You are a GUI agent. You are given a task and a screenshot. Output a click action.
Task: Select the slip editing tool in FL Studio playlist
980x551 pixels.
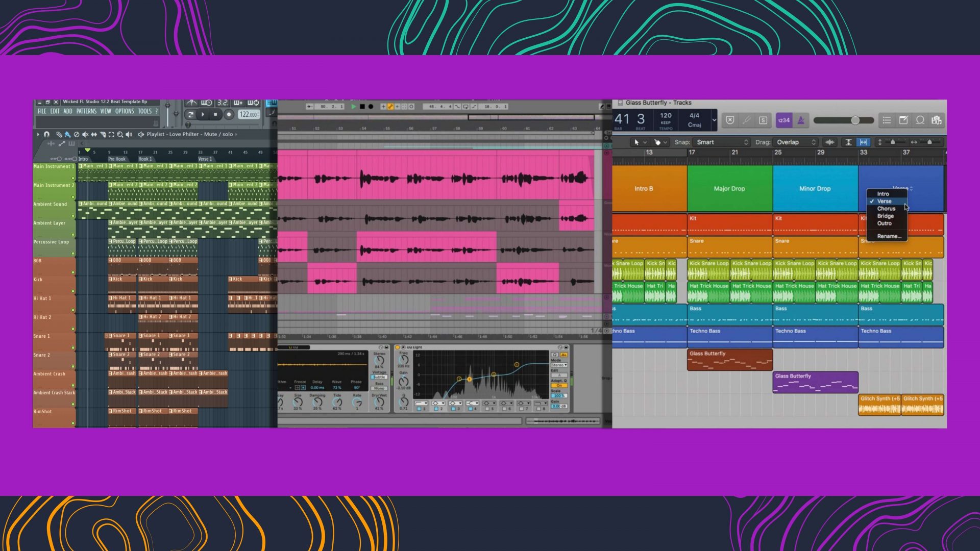pyautogui.click(x=94, y=135)
